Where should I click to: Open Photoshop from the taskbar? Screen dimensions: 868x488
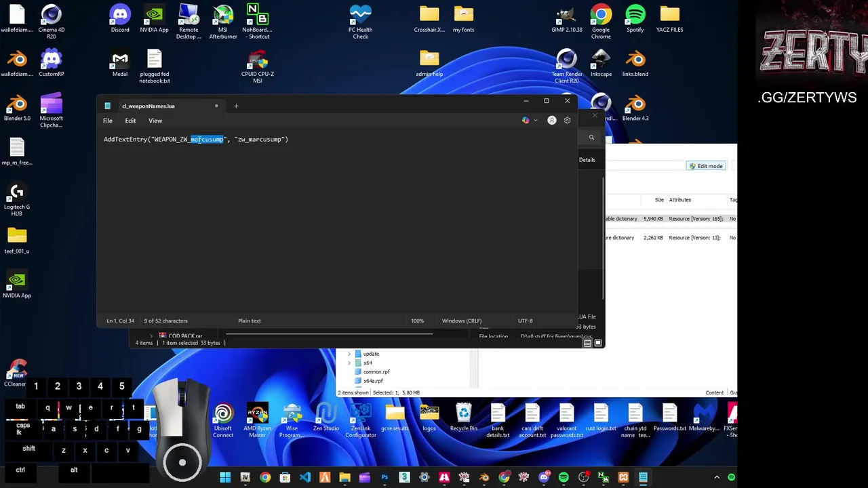[x=384, y=478]
